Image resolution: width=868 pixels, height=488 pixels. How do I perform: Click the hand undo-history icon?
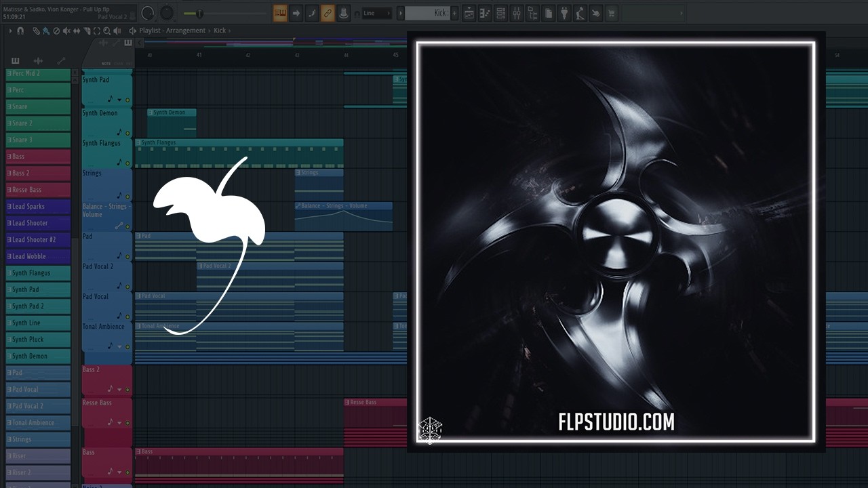(x=595, y=13)
